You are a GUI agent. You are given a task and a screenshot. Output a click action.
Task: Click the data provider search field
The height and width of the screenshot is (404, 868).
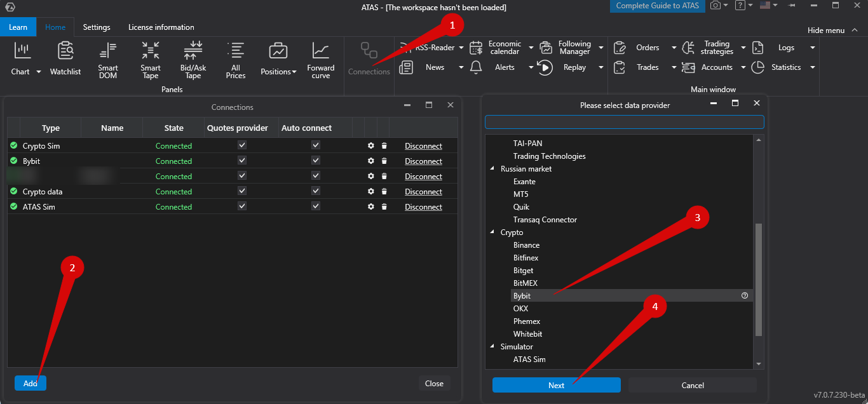tap(625, 122)
